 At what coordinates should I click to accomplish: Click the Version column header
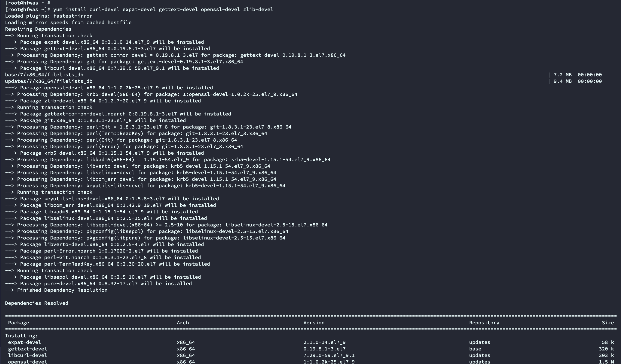314,323
